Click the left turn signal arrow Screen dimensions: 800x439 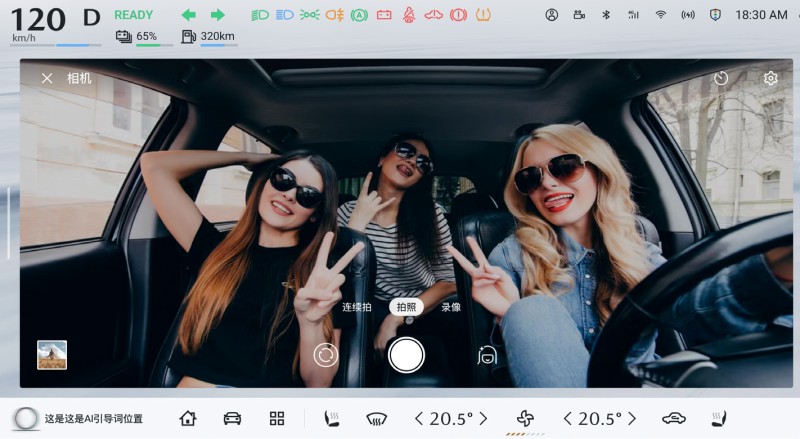189,15
